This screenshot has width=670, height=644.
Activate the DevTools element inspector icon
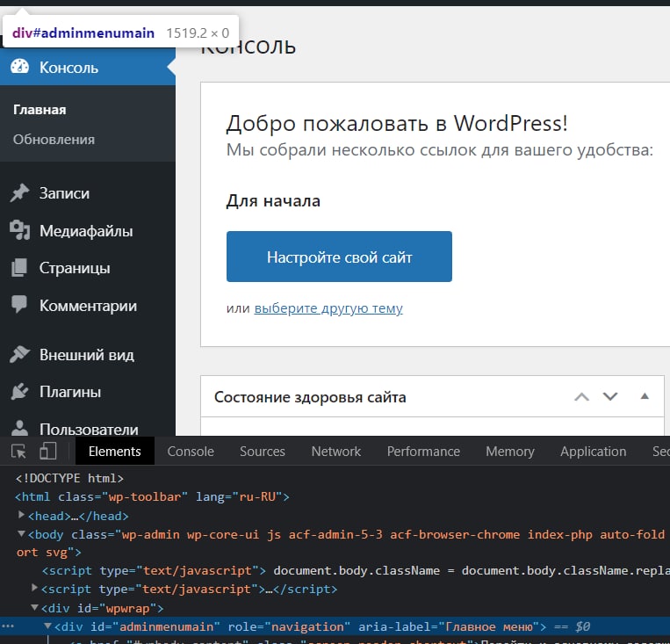(x=18, y=451)
